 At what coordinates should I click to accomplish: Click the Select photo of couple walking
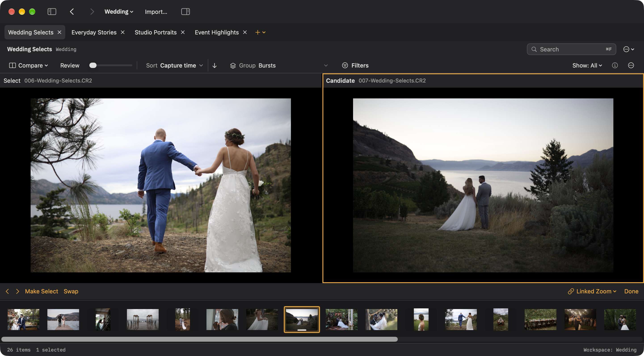(161, 185)
